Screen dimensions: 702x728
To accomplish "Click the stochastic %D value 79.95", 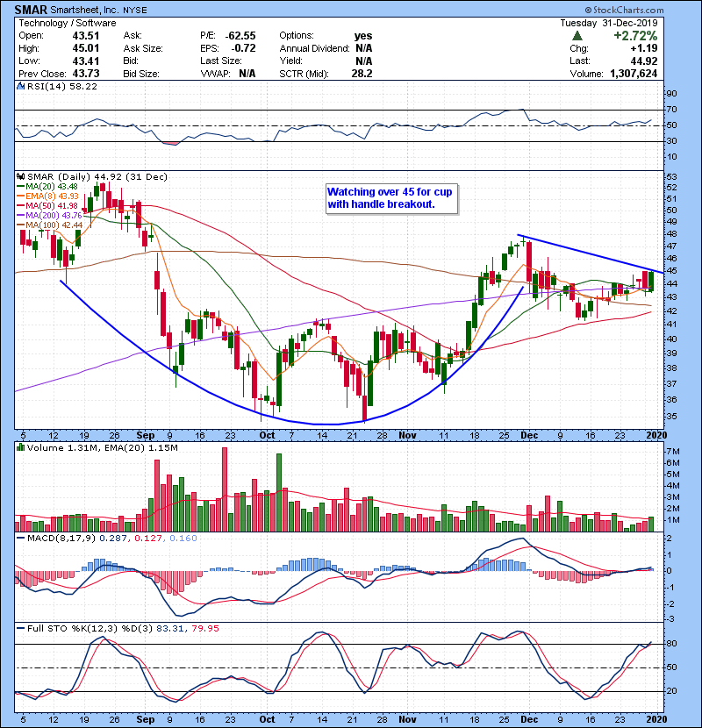I will (204, 629).
